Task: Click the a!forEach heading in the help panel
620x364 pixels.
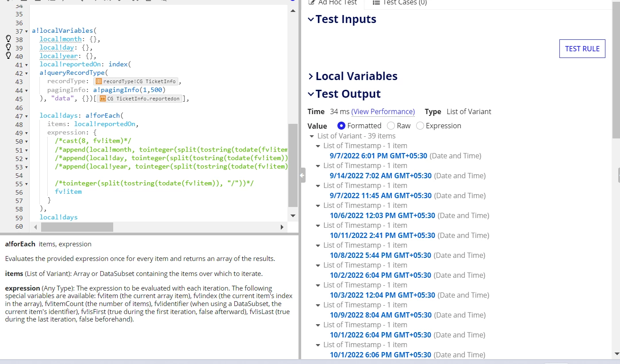Action: pos(20,244)
